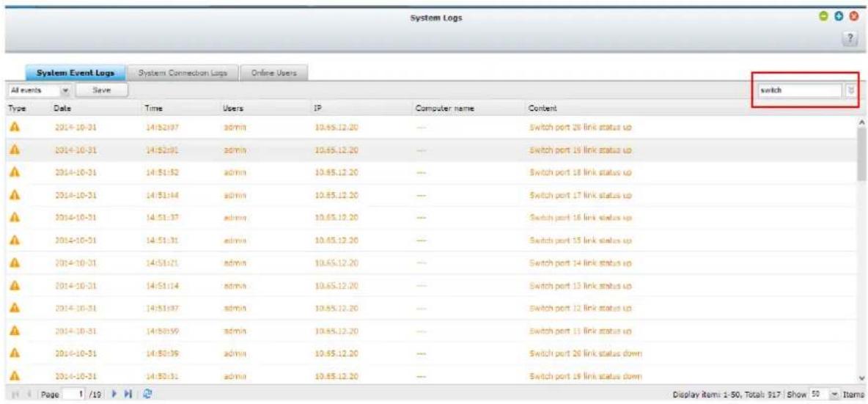Refresh the log list with reload icon
The image size is (868, 404).
[x=146, y=395]
